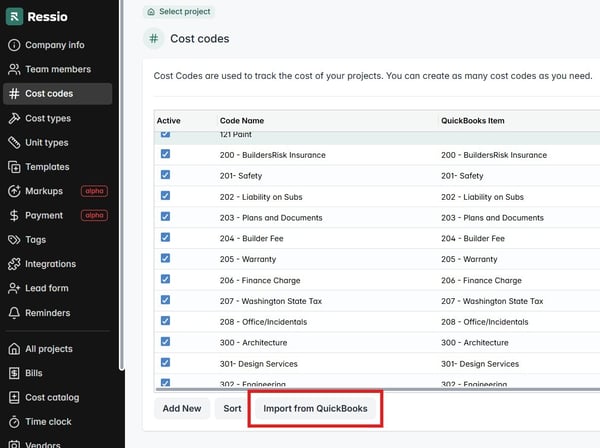Click the Active column header
Image resolution: width=600 pixels, height=448 pixels.
point(168,121)
